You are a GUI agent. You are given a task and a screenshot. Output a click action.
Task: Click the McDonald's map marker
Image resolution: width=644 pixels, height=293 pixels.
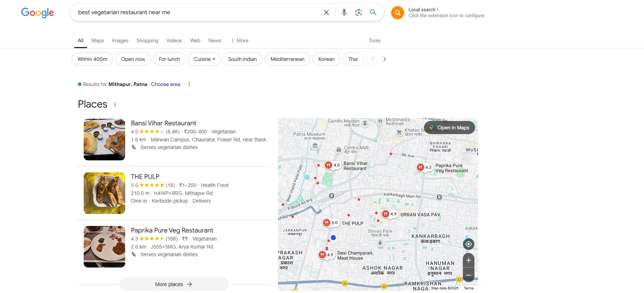tap(380, 121)
